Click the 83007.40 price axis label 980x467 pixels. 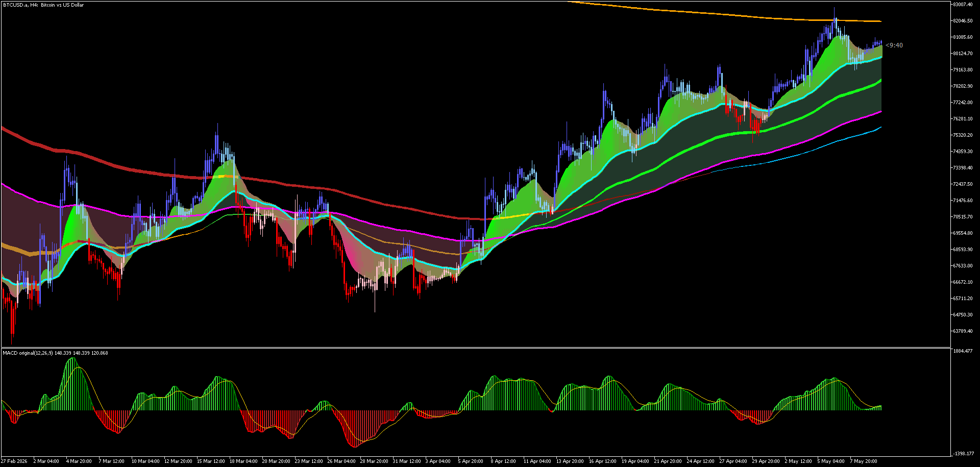click(963, 5)
